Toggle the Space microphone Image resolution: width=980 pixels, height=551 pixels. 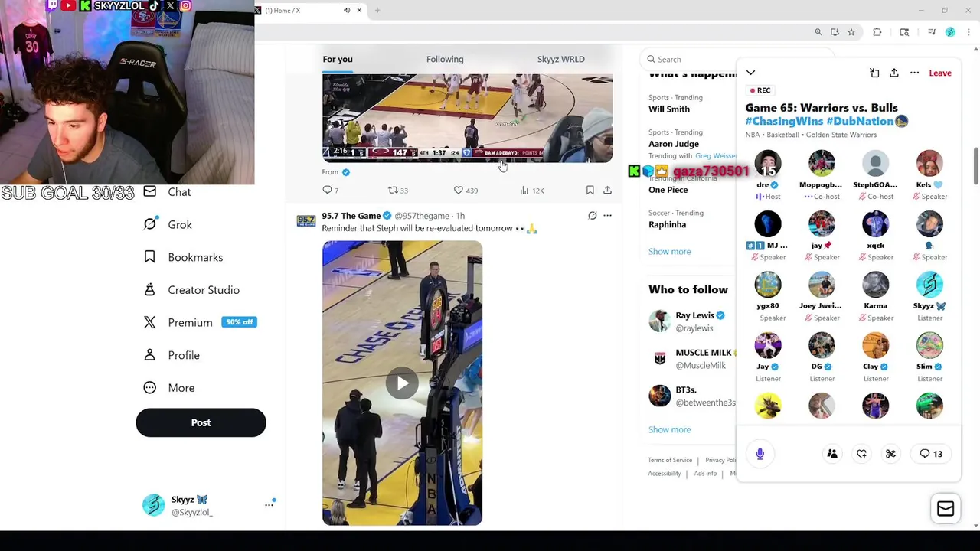point(759,454)
